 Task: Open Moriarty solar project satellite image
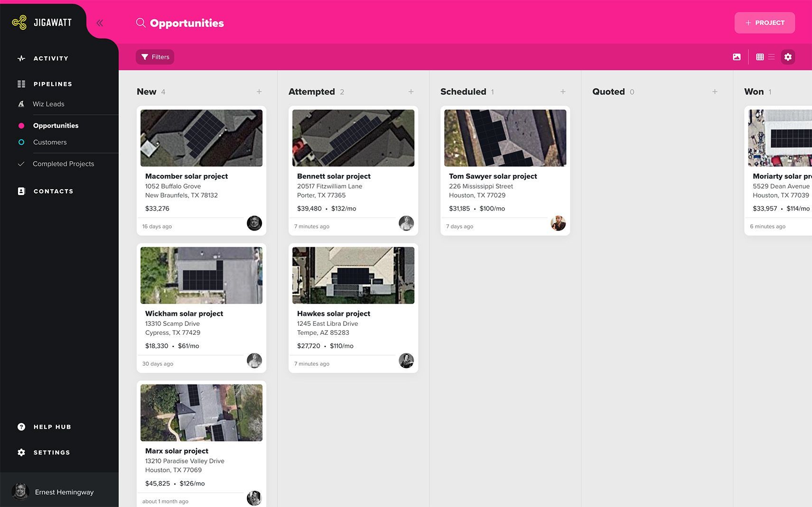click(780, 138)
